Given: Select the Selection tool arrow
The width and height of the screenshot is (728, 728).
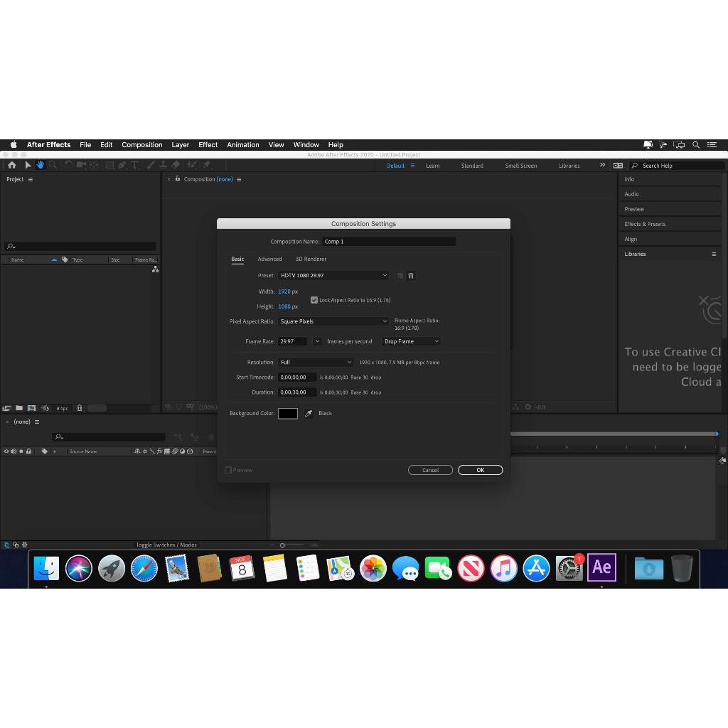Looking at the screenshot, I should tap(26, 165).
